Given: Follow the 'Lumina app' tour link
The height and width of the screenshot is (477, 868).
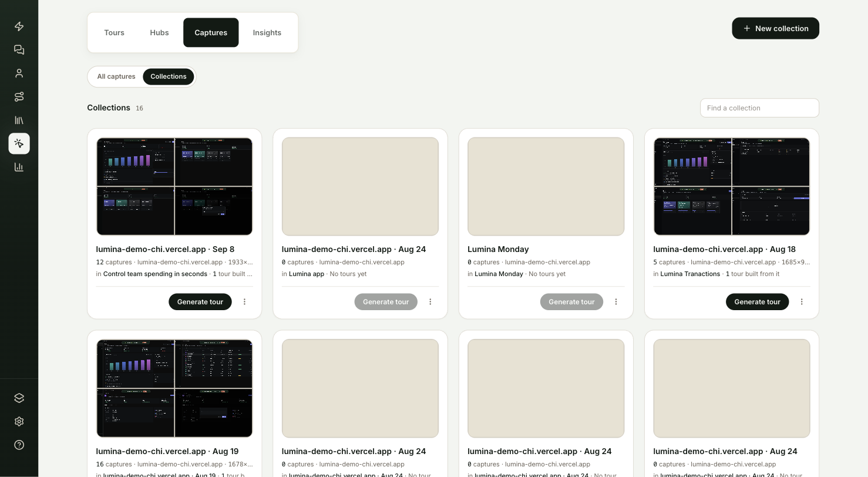Looking at the screenshot, I should 307,274.
